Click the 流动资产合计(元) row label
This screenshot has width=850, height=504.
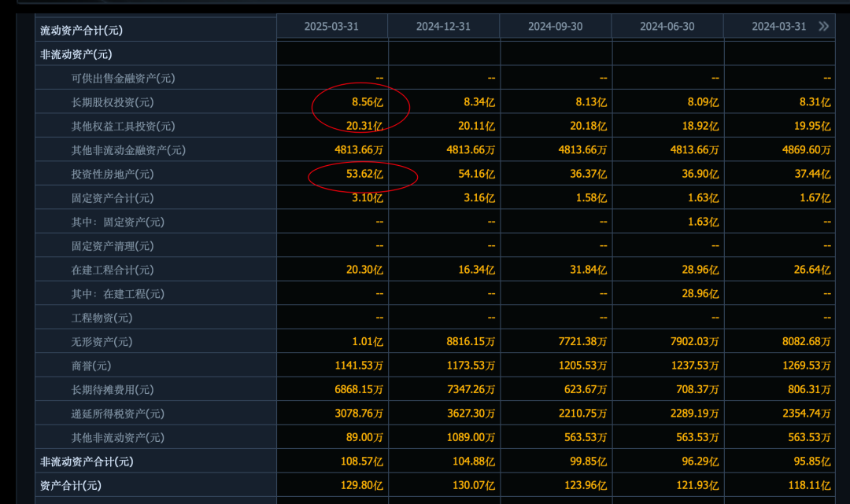[81, 31]
